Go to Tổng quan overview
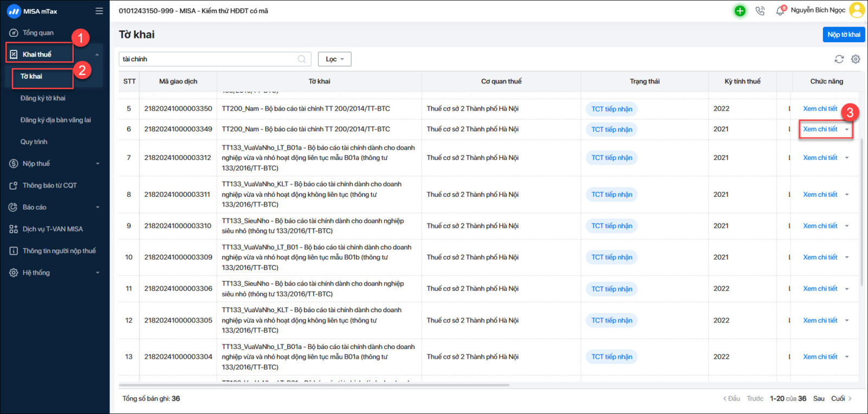This screenshot has height=414, width=868. tap(38, 33)
